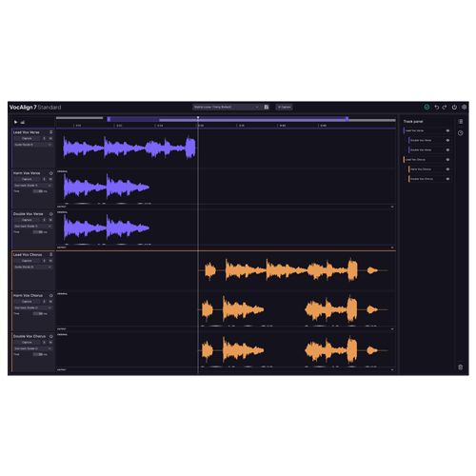This screenshot has width=476, height=476.
Task: Click the purple range end handle on timeline
Action: (x=347, y=119)
